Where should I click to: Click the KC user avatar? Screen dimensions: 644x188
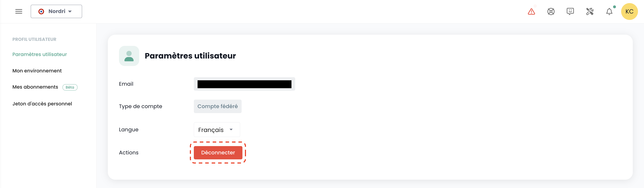pos(629,11)
